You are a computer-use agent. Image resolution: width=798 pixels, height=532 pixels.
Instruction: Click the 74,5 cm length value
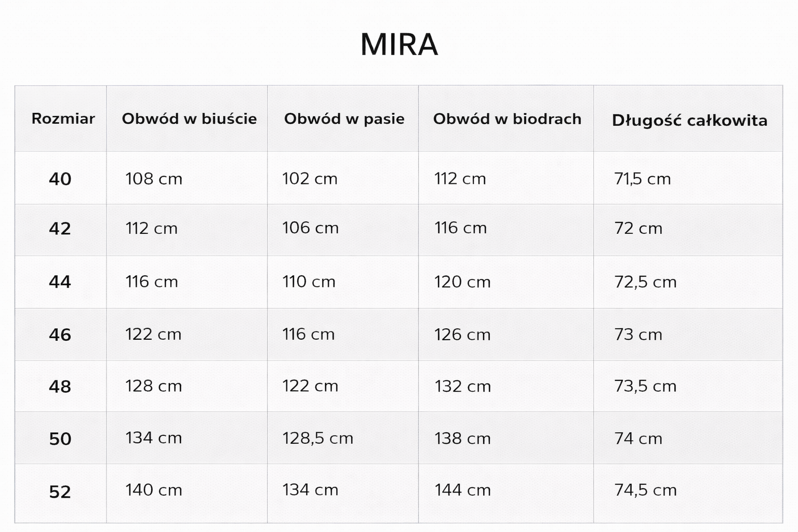pos(645,490)
